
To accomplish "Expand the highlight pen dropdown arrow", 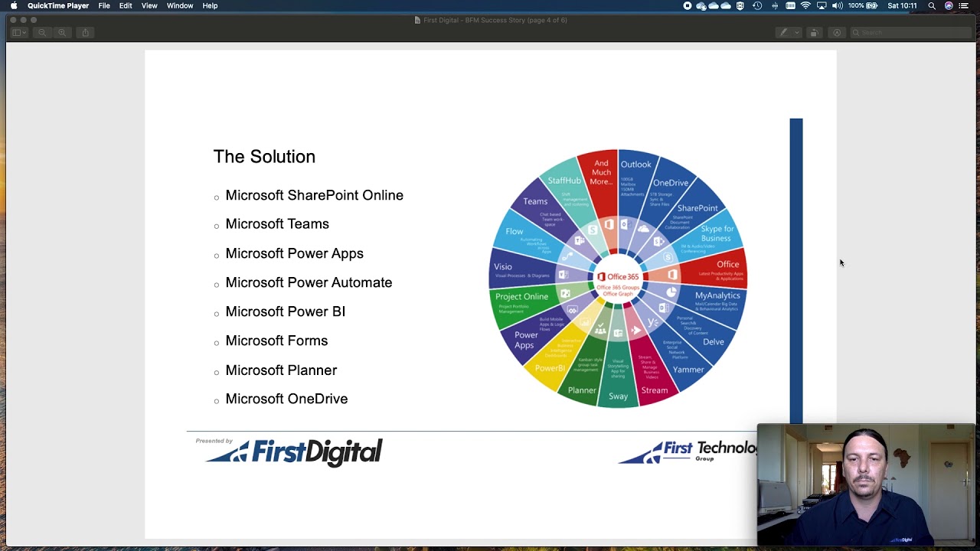I will pyautogui.click(x=797, y=32).
